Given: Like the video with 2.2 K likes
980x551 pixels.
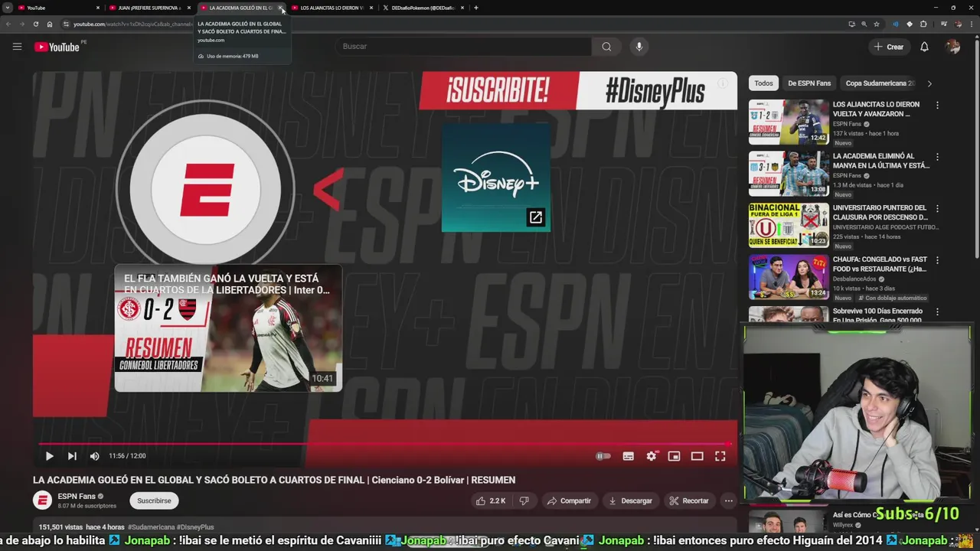Looking at the screenshot, I should point(491,500).
